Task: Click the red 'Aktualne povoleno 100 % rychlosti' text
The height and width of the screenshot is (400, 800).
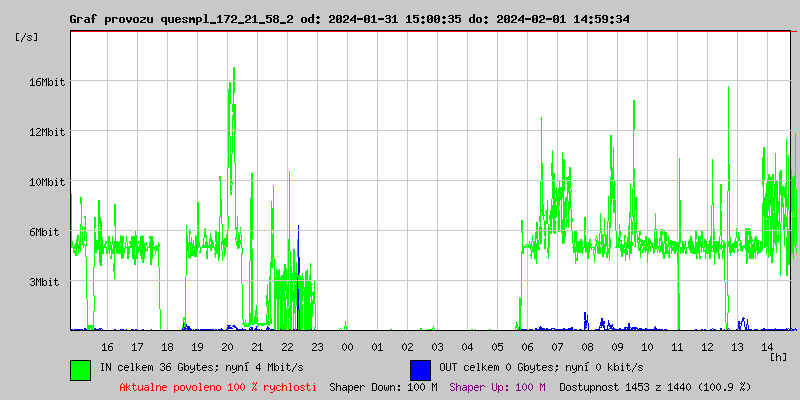Action: tap(218, 387)
